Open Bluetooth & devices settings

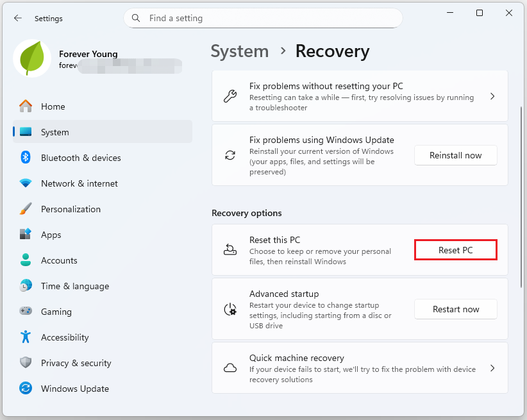103,157
